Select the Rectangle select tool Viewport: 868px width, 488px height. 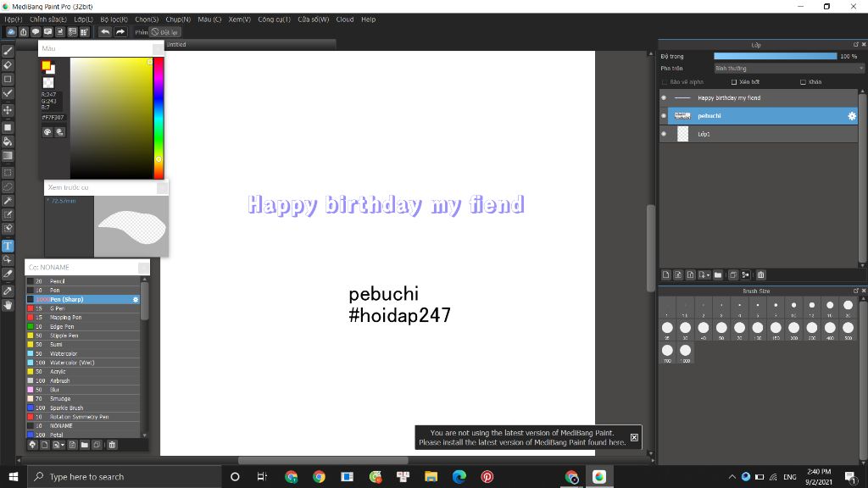coord(8,173)
